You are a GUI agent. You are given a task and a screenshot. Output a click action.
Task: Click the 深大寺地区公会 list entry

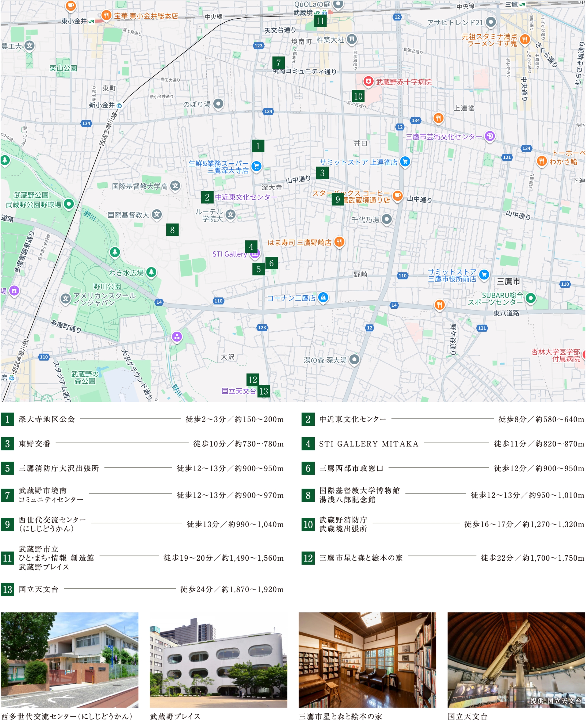[47, 419]
